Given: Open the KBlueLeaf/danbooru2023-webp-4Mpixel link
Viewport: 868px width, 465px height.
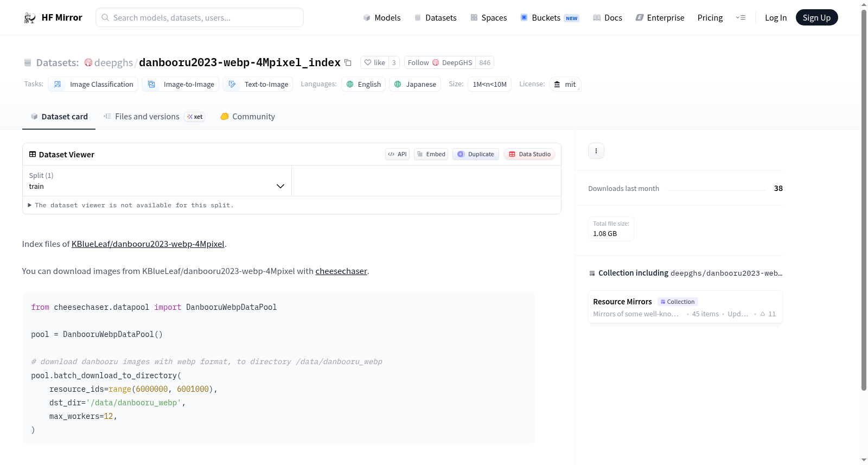Looking at the screenshot, I should 148,244.
